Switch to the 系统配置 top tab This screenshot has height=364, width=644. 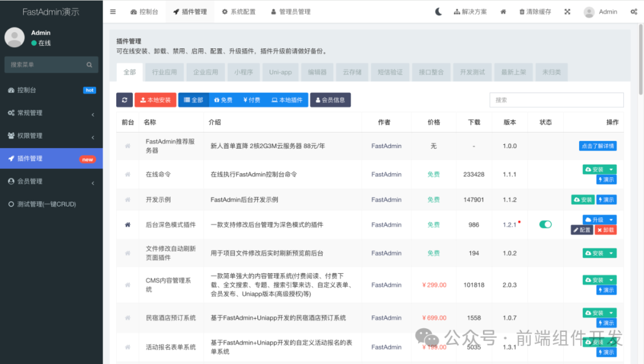(x=239, y=12)
